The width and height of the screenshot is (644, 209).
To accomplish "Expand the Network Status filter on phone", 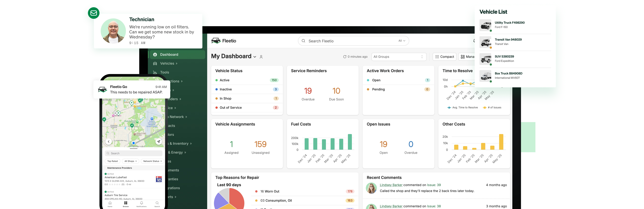I will coord(152,161).
